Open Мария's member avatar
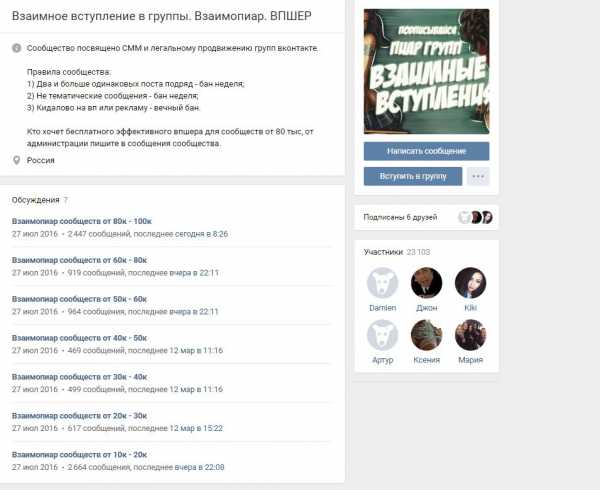600x490 pixels. [470, 335]
